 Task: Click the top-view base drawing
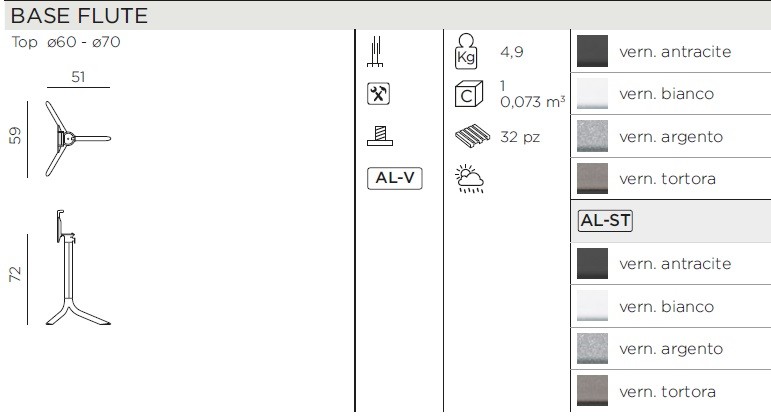(x=78, y=139)
